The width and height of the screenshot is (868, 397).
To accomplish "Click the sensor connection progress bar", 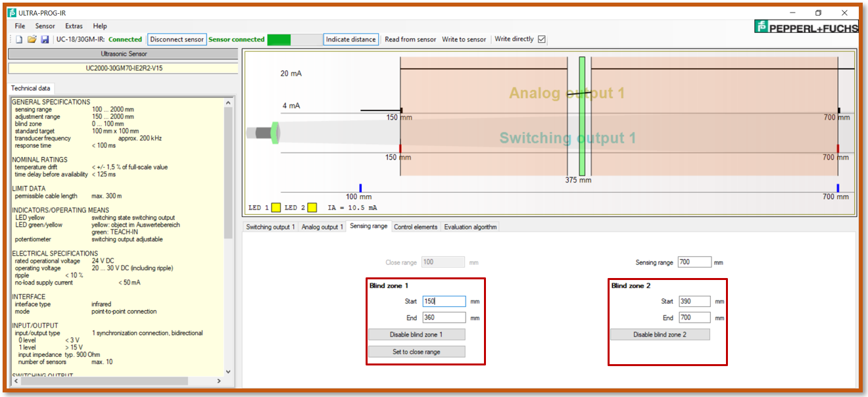I will coord(294,39).
